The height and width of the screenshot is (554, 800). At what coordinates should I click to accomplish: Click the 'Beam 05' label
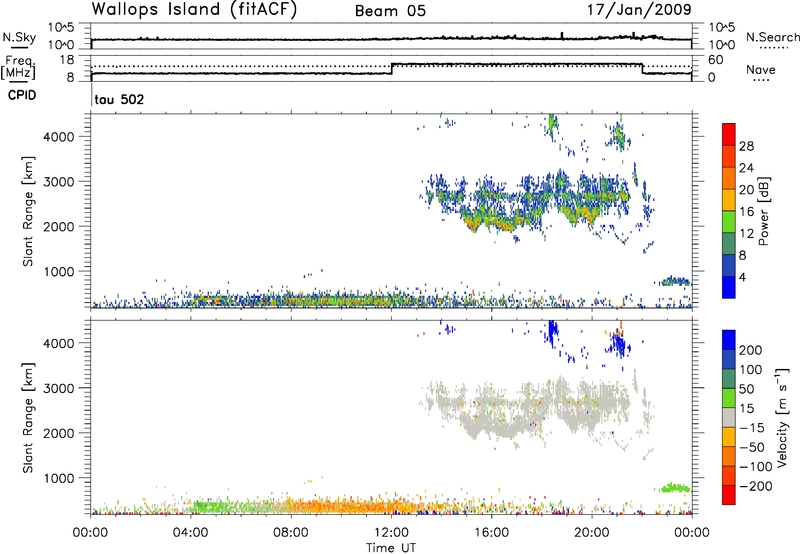tap(390, 11)
